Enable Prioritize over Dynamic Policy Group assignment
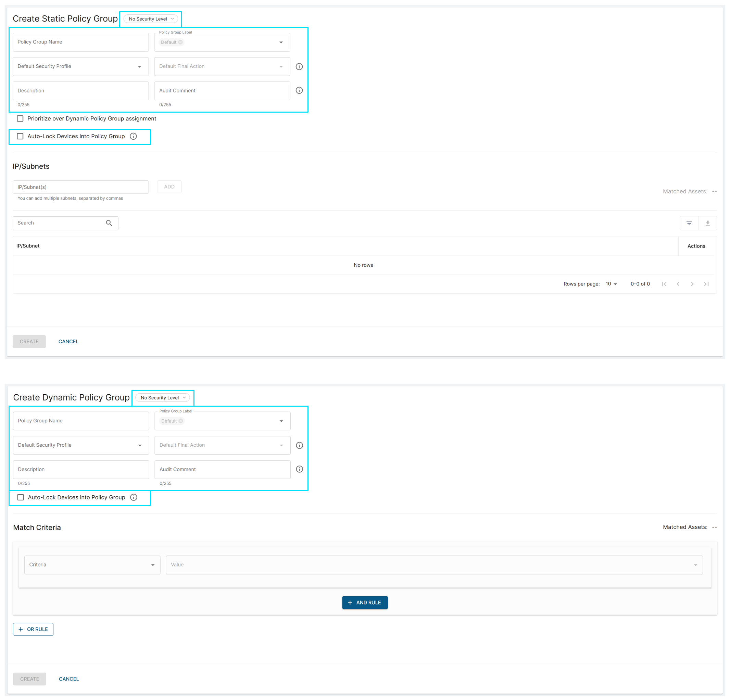The image size is (731, 700). coord(20,118)
